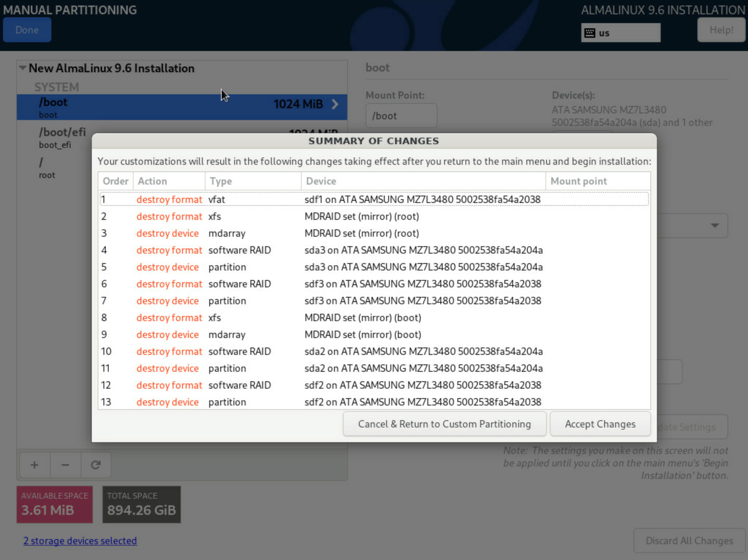Click the add mount point plus icon
748x560 pixels.
click(x=35, y=465)
